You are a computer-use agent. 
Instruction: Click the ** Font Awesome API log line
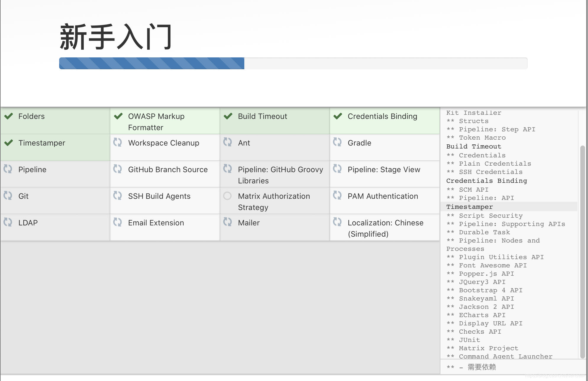click(x=487, y=265)
